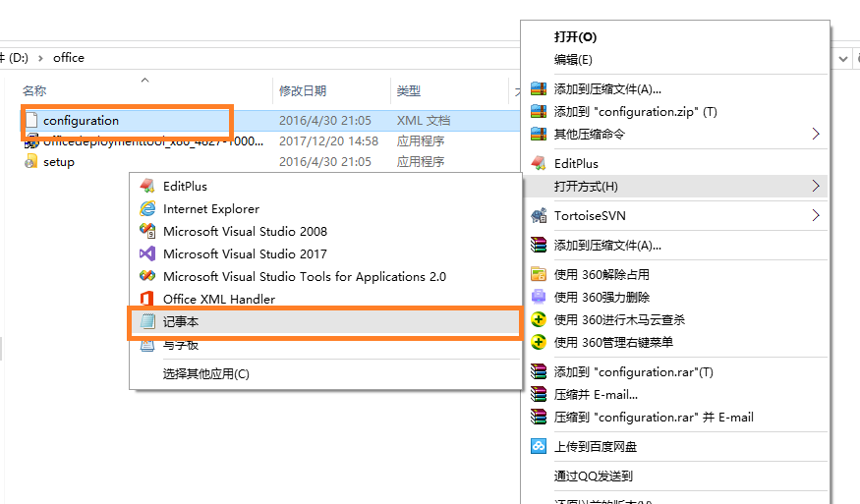Click the configuration file icon
This screenshot has width=860, height=504.
coord(31,120)
